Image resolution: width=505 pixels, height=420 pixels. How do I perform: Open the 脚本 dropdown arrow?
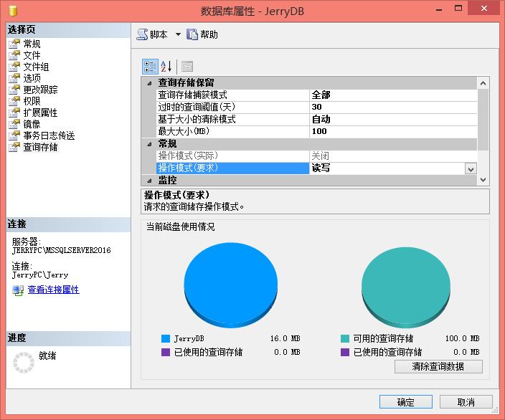point(178,34)
